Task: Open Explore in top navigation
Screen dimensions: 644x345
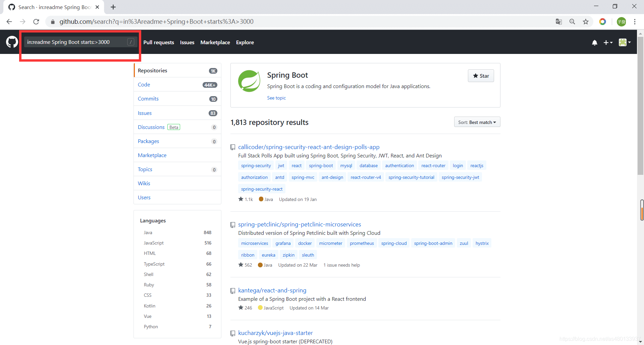Action: (245, 42)
